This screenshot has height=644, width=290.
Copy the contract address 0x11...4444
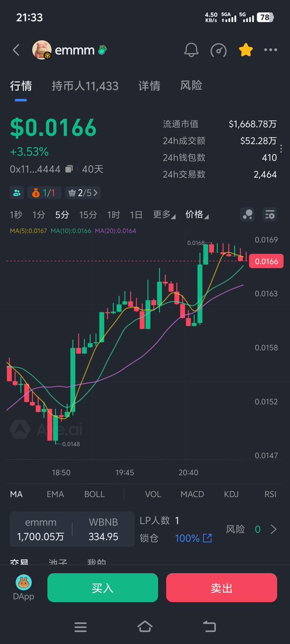pos(69,169)
